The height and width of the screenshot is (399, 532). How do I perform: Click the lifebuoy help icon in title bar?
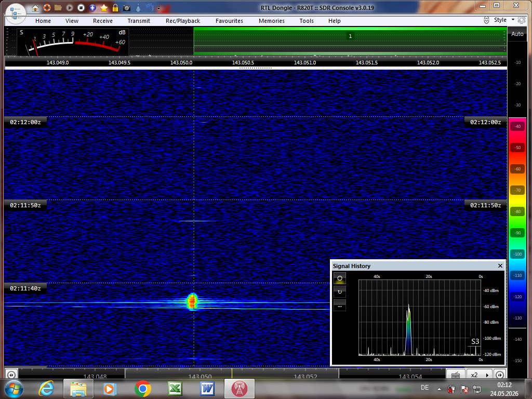pyautogui.click(x=47, y=8)
